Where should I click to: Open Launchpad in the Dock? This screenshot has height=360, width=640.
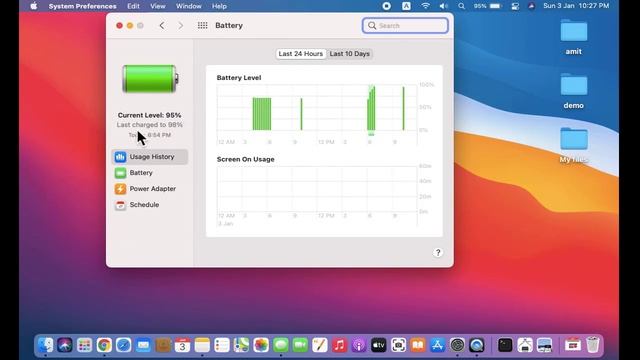(84, 345)
